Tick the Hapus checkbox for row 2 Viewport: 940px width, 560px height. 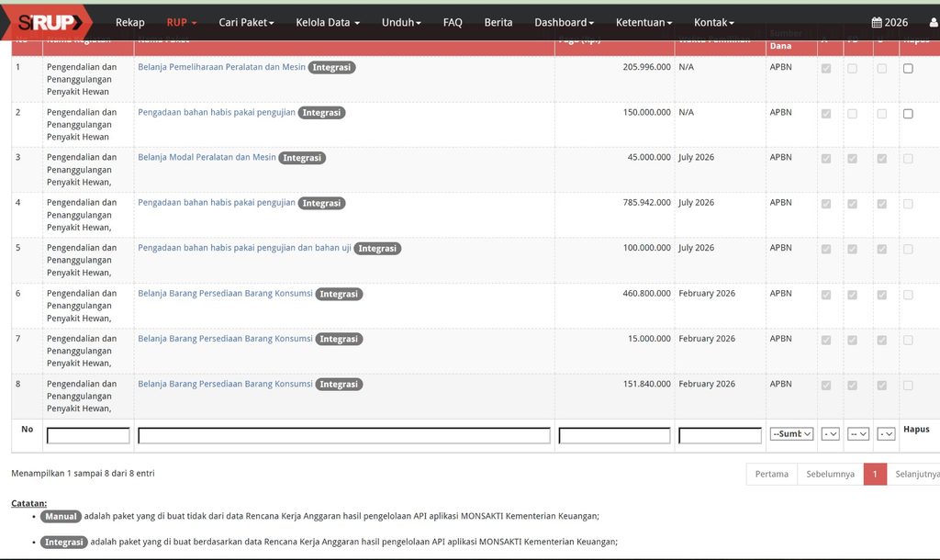pyautogui.click(x=908, y=113)
